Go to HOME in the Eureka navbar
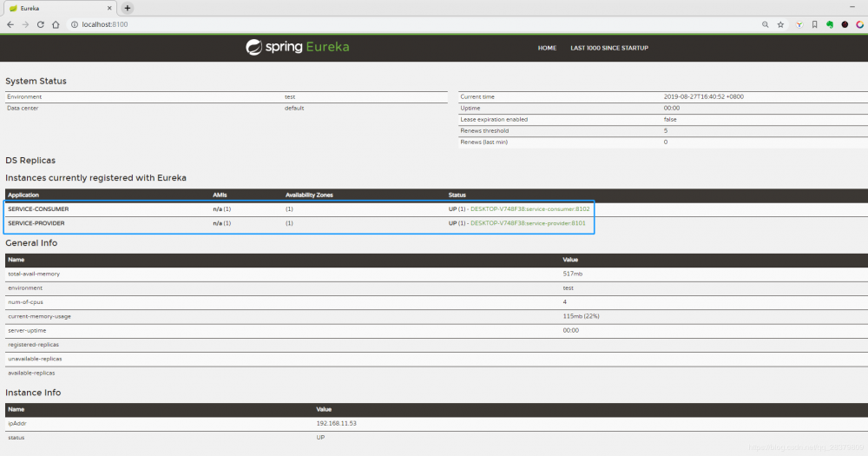868x456 pixels. (x=547, y=48)
